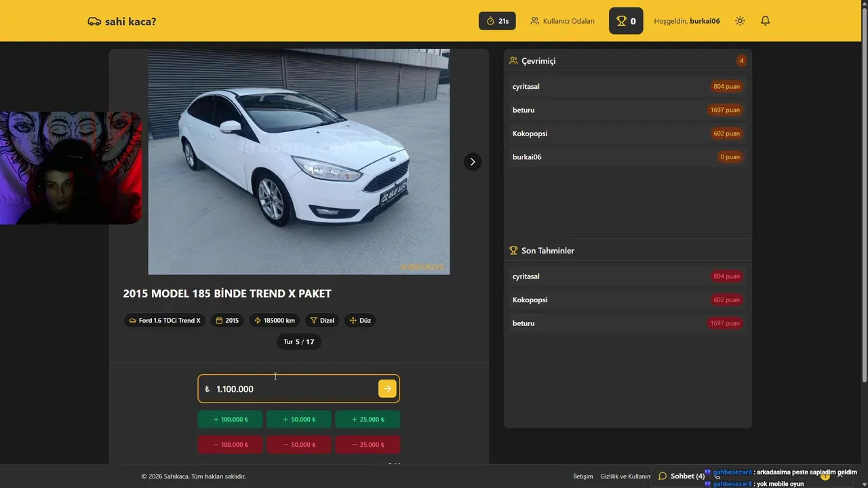868x488 pixels.
Task: Click the Son Tahminler trophy icon
Action: coord(513,250)
